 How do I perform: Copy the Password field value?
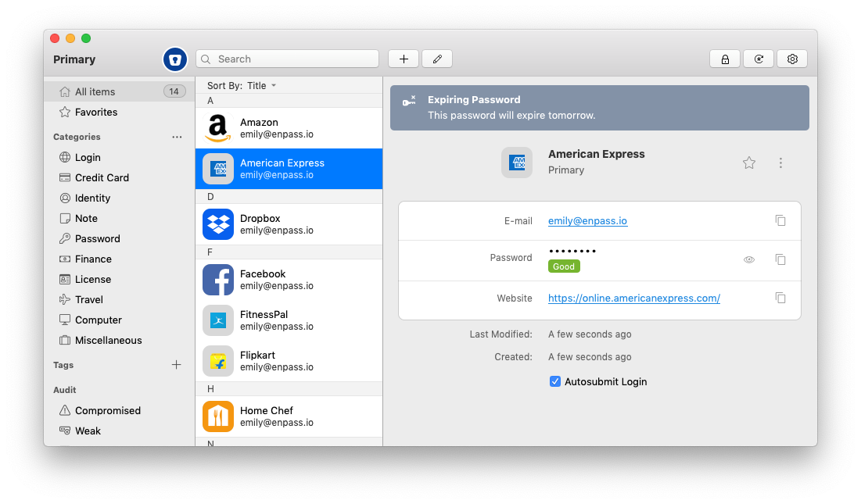(x=780, y=259)
